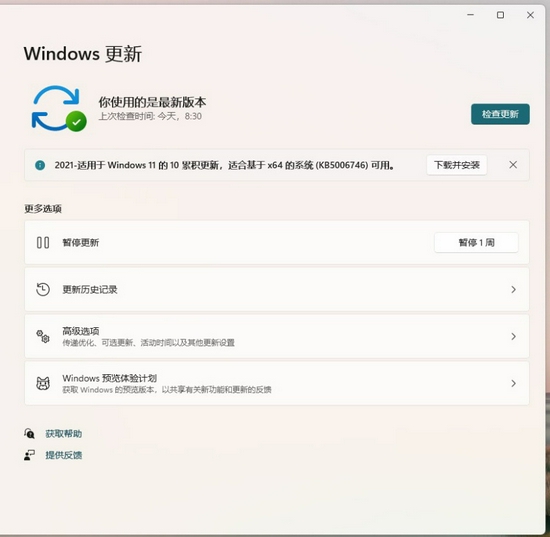Open the 获取帮助 link
This screenshot has width=550, height=537.
pos(63,434)
